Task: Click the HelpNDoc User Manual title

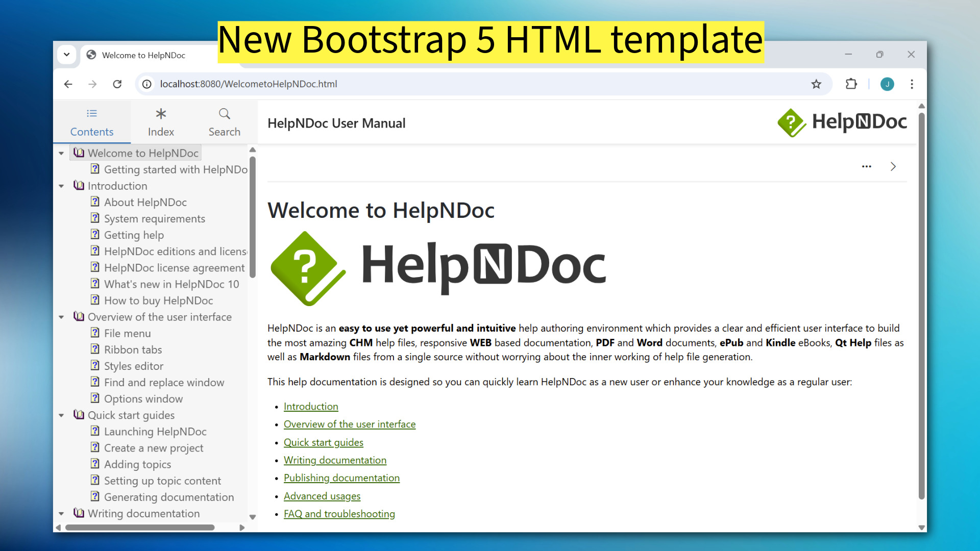Action: (x=336, y=123)
